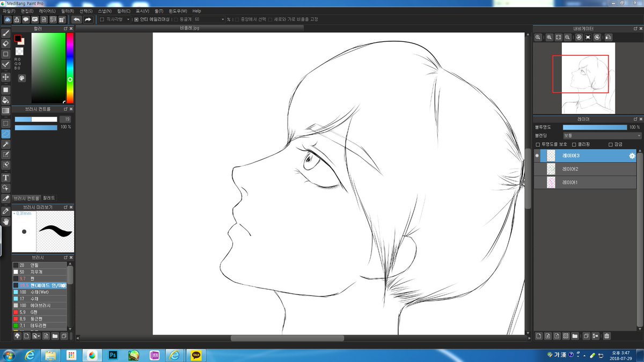Switch to the 팔레트 tab
The height and width of the screenshot is (362, 644).
point(49,198)
